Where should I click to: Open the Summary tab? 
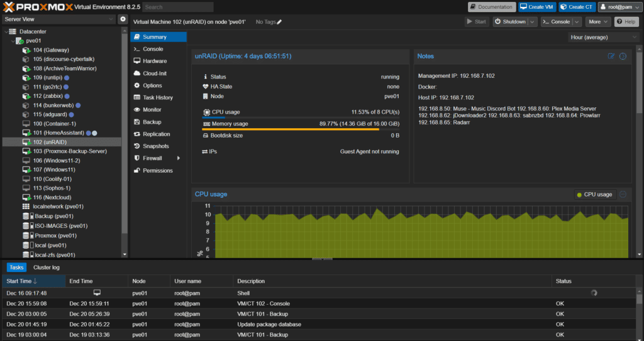(158, 37)
